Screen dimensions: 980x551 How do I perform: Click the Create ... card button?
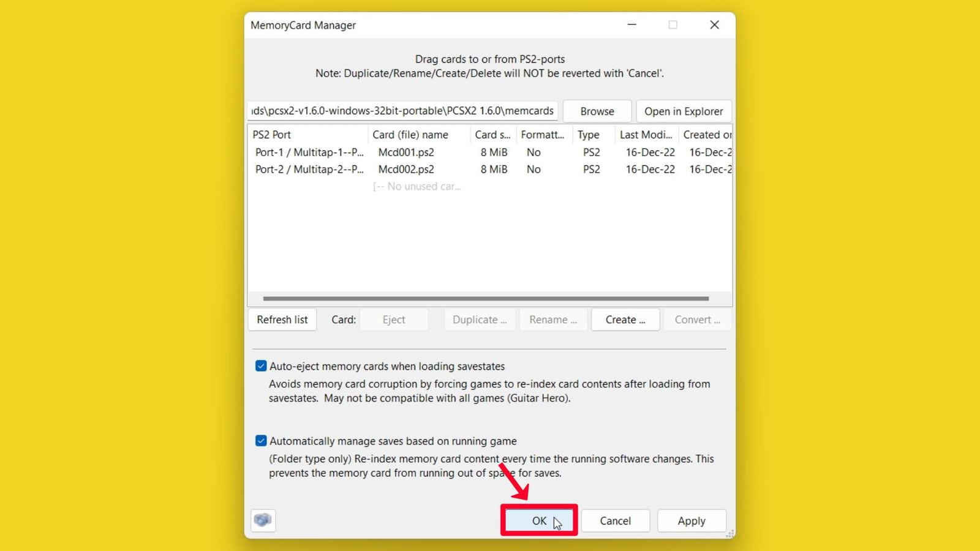tap(625, 320)
